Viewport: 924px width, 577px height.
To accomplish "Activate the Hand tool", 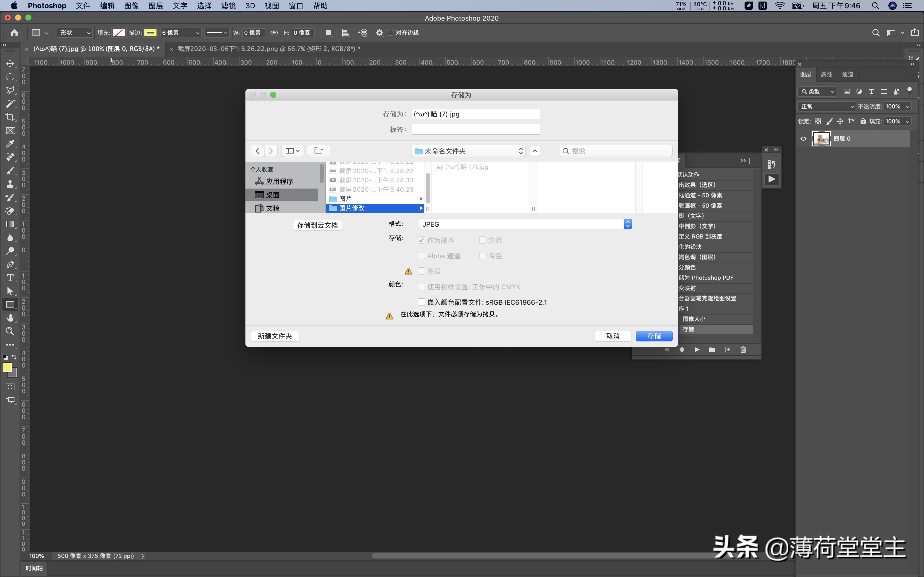I will tap(10, 318).
